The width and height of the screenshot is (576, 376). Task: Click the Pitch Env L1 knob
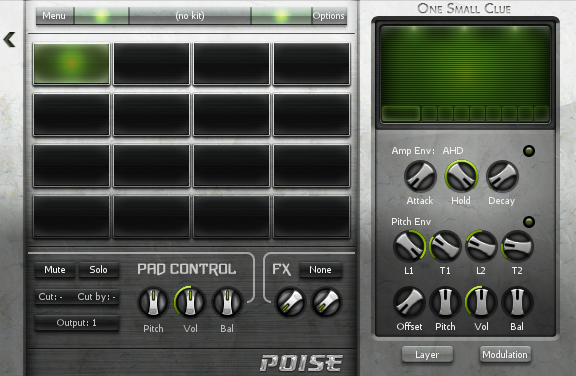pos(409,246)
